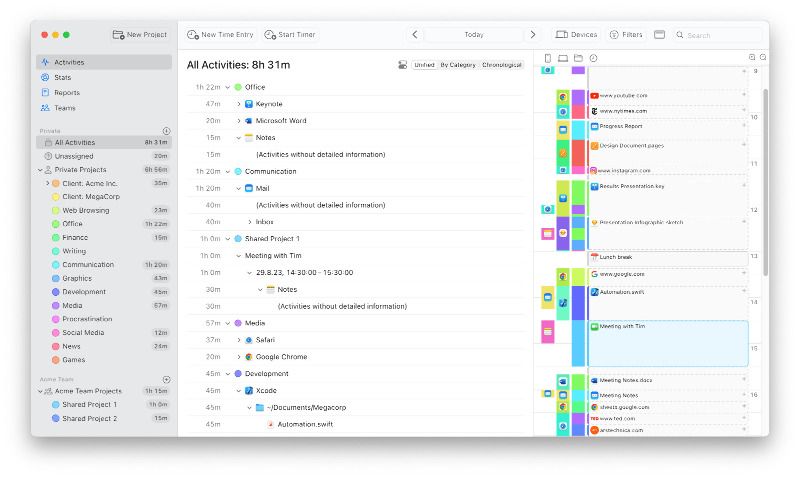Image resolution: width=800 pixels, height=477 pixels.
Task: Go to the next day
Action: point(532,35)
